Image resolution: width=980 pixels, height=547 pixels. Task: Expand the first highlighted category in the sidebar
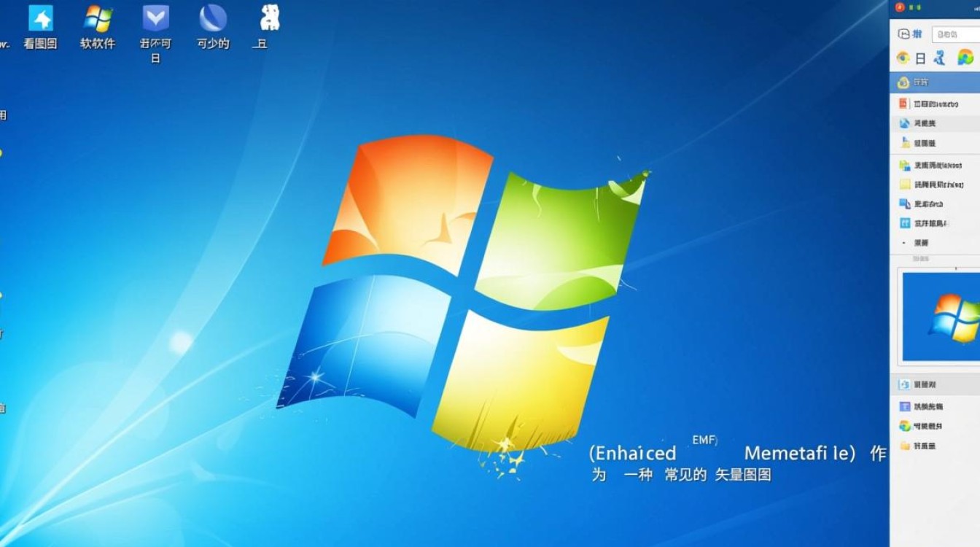click(926, 82)
